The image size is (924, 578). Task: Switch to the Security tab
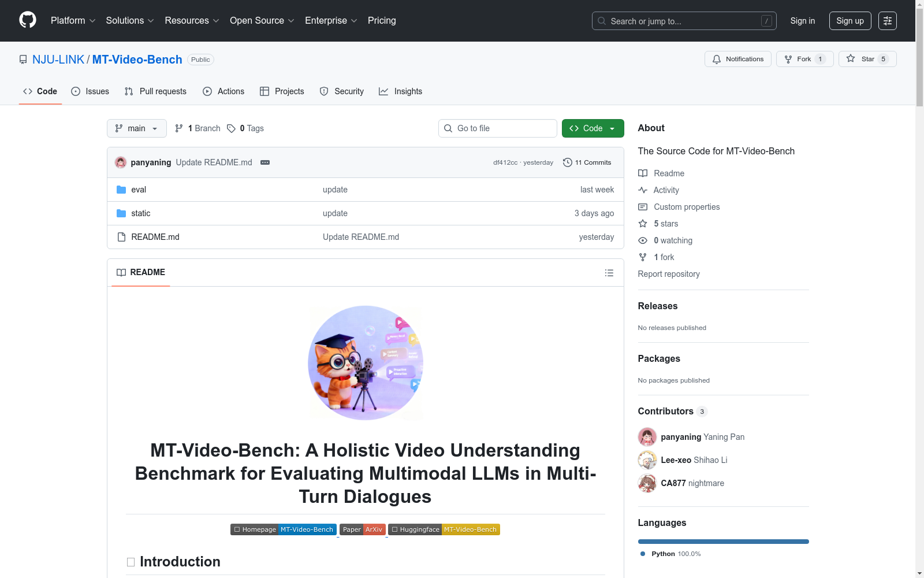[x=342, y=91]
